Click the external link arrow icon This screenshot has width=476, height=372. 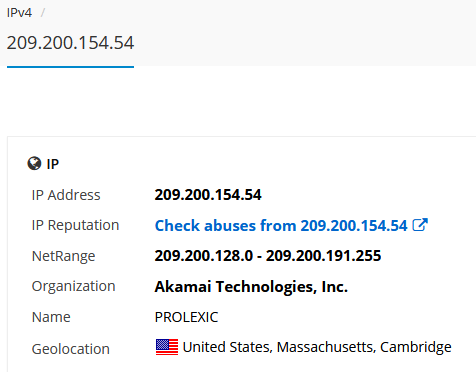coord(420,225)
